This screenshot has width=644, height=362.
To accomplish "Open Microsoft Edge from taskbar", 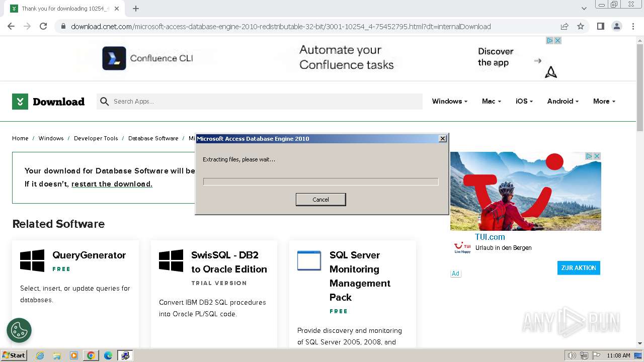I will point(108,355).
